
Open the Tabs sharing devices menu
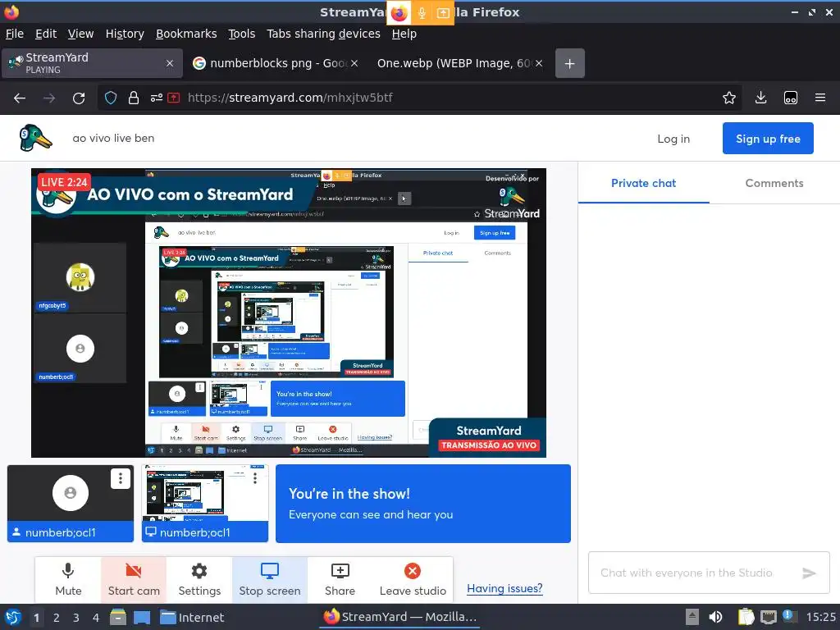[x=323, y=34]
